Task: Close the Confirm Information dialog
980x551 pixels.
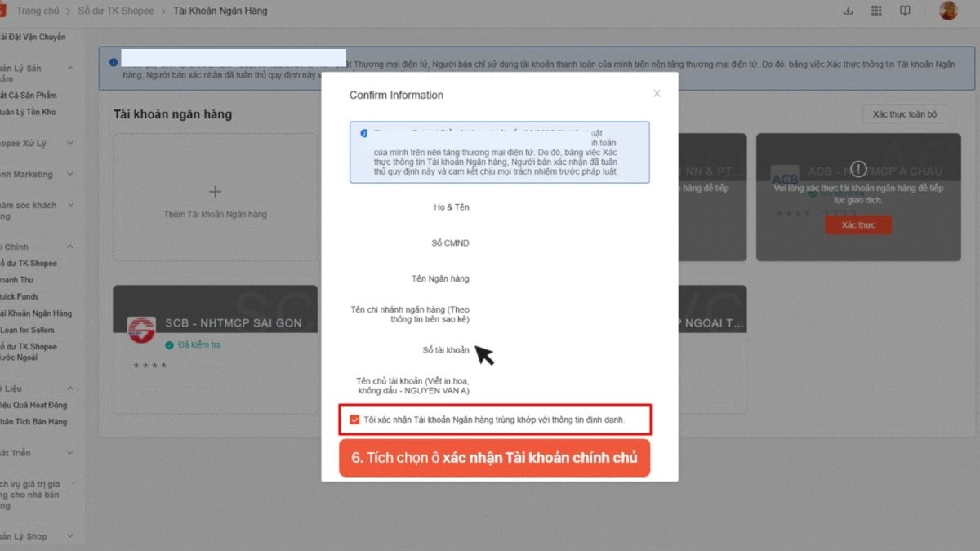Action: pyautogui.click(x=657, y=94)
